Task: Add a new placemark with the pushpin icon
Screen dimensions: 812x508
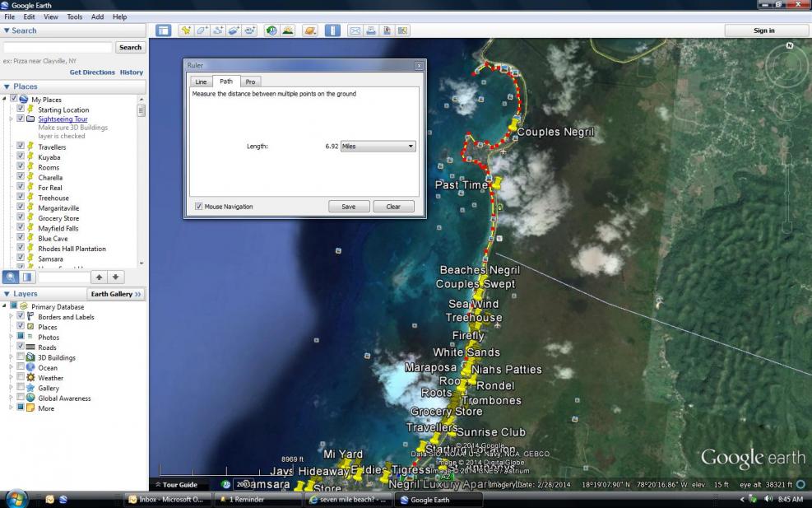Action: tap(185, 30)
